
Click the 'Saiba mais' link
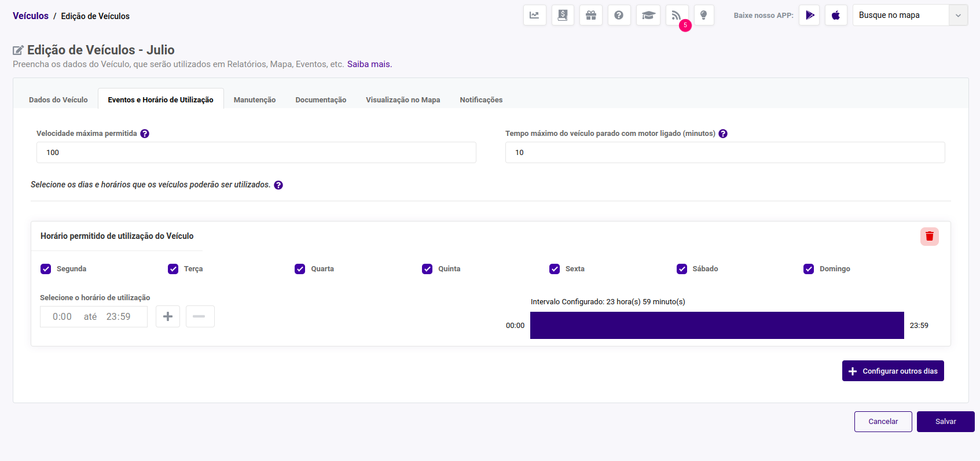(369, 64)
